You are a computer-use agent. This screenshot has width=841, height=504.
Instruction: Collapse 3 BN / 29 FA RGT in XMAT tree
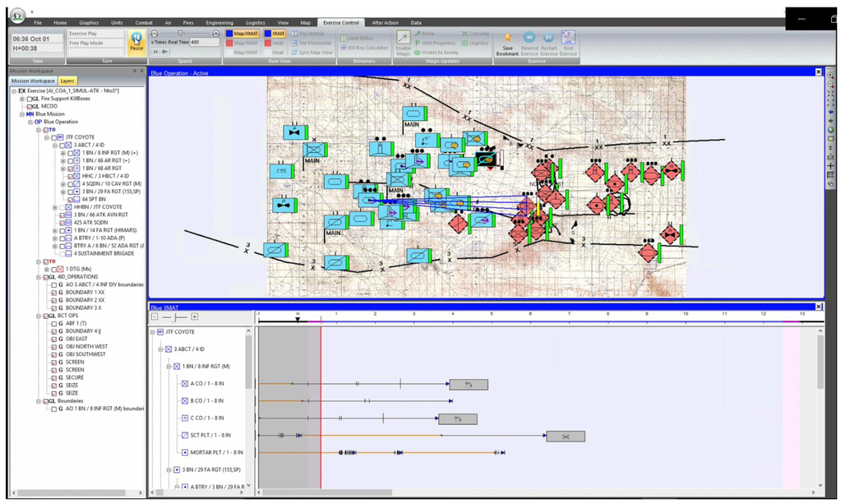169,469
